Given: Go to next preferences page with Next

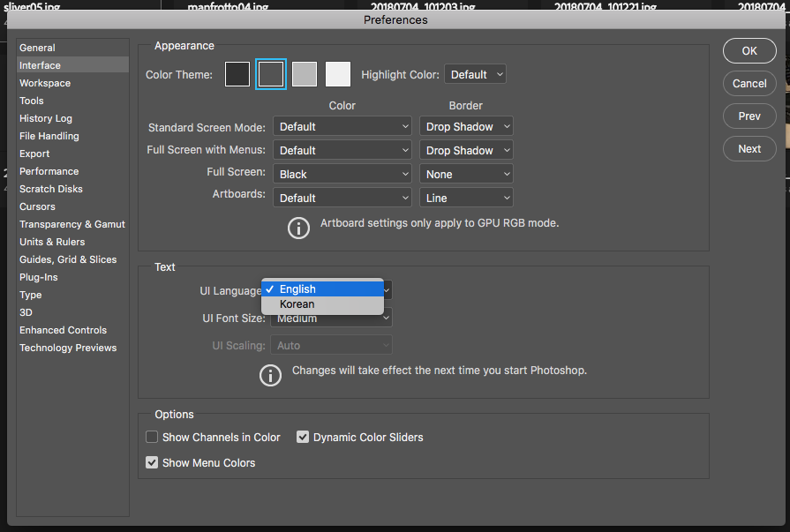Looking at the screenshot, I should [x=749, y=149].
